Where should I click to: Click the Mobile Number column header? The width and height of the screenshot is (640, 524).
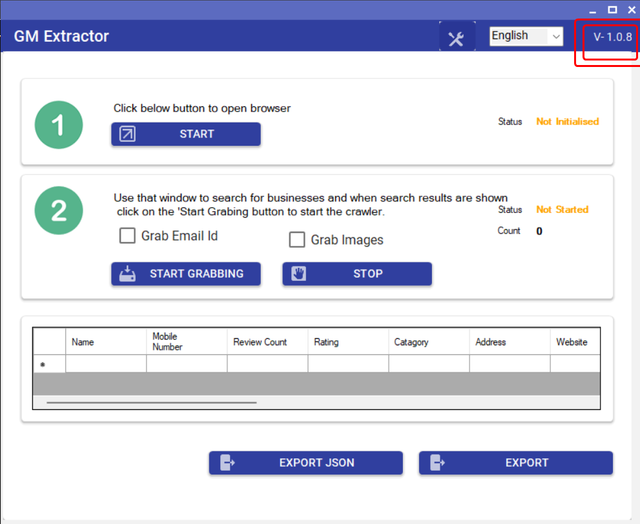tap(187, 342)
